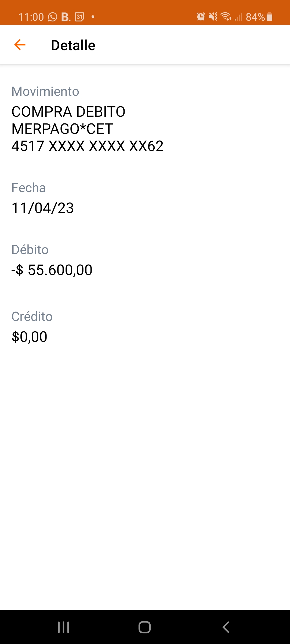Tap the Wi-Fi status icon

click(226, 17)
